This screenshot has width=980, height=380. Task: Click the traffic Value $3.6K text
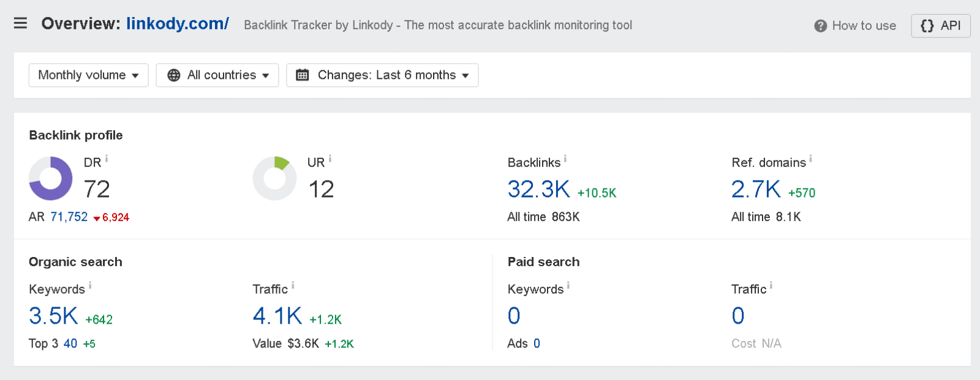pos(286,344)
